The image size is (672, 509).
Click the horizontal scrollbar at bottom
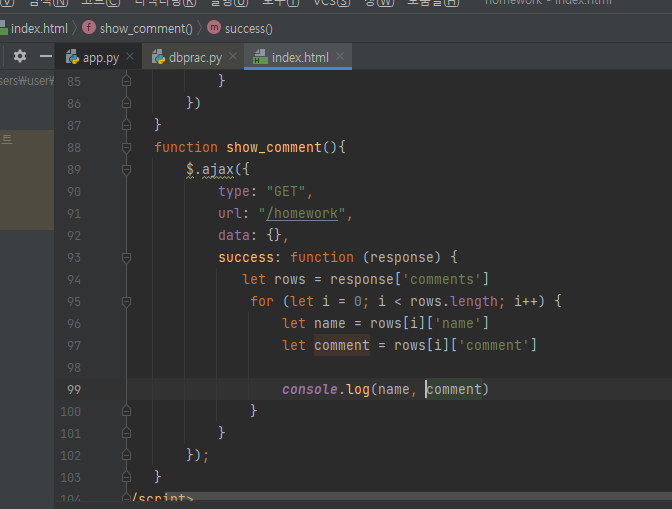(x=418, y=496)
